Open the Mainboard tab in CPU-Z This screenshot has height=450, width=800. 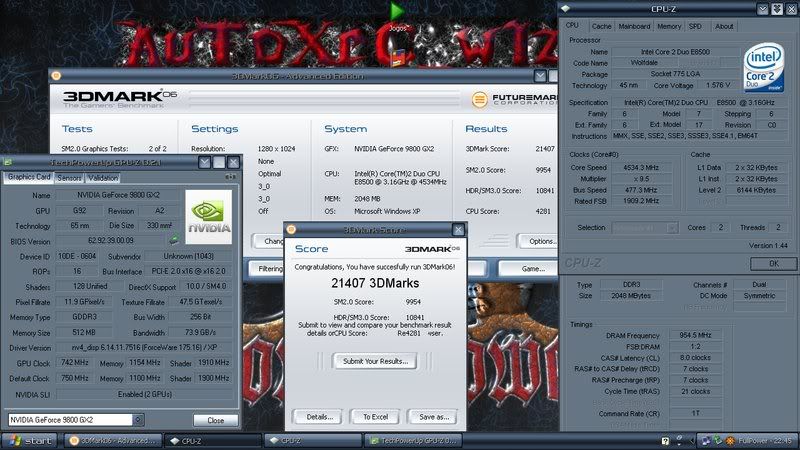[x=634, y=26]
